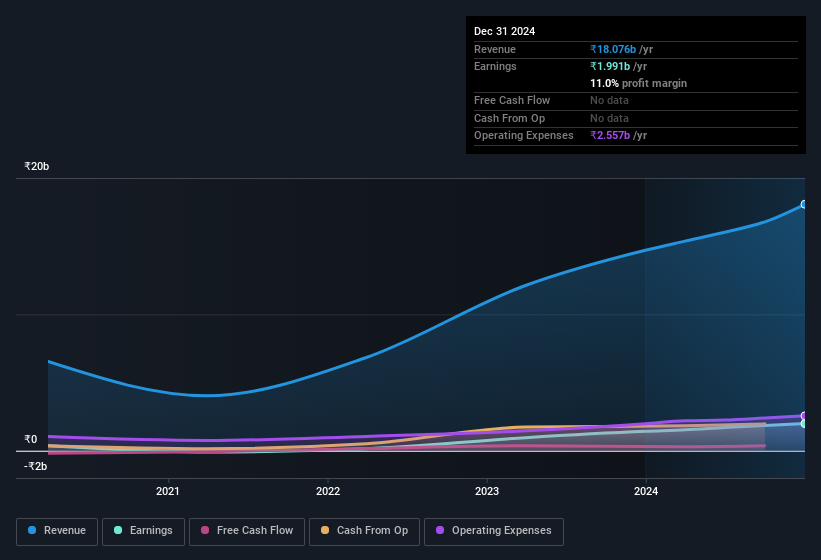Click the 2022 x-axis label
Image resolution: width=821 pixels, height=560 pixels.
point(328,491)
